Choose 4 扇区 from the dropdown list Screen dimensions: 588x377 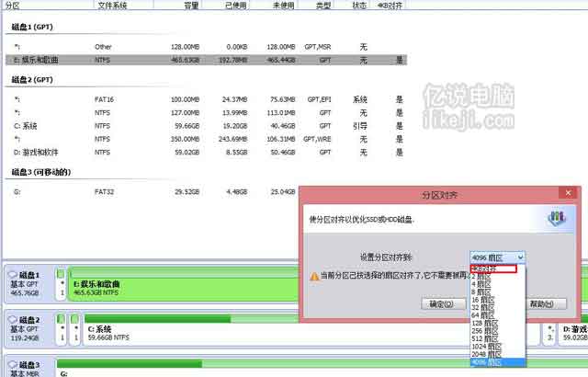click(498, 284)
